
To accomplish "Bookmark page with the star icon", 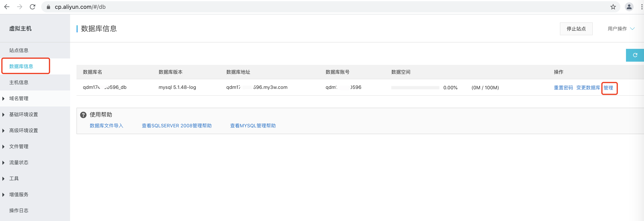I will coord(613,7).
